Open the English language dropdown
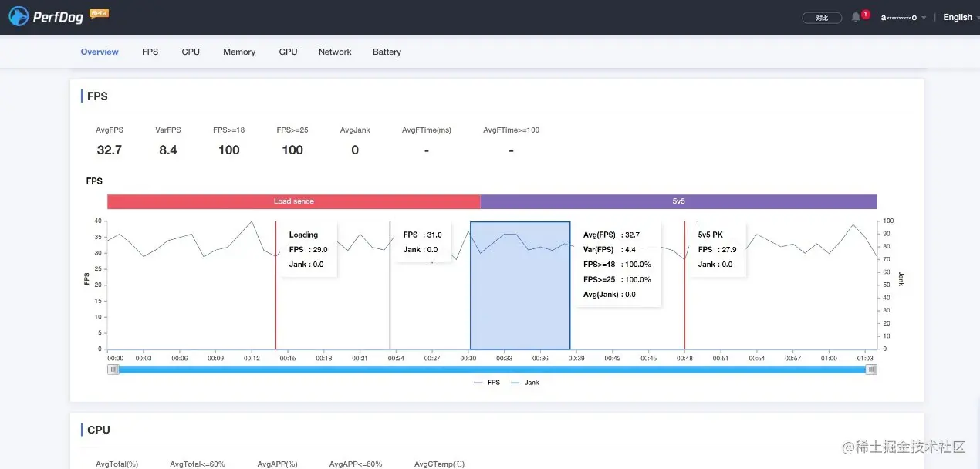The image size is (980, 469). tap(961, 17)
